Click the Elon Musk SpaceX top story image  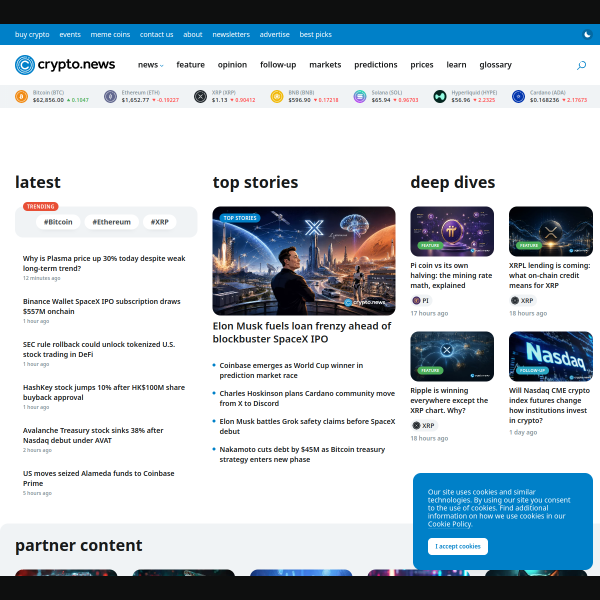pyautogui.click(x=304, y=261)
